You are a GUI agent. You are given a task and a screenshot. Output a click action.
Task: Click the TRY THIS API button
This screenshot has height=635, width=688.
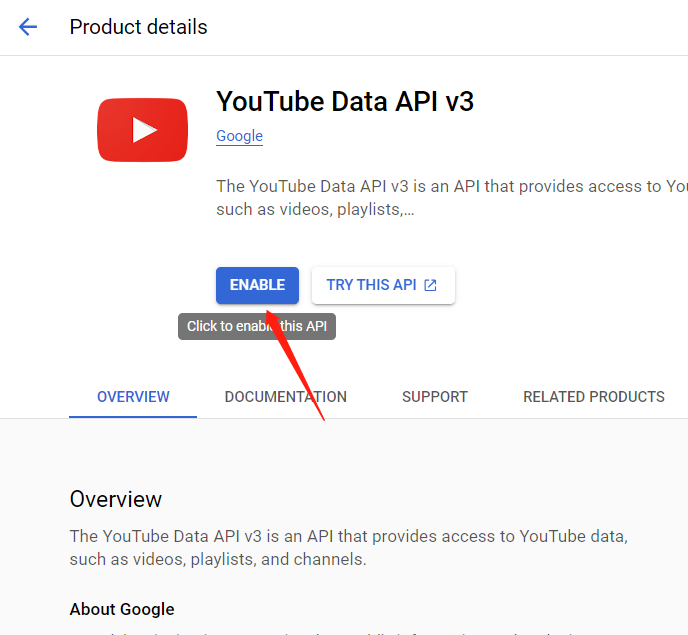(x=383, y=285)
